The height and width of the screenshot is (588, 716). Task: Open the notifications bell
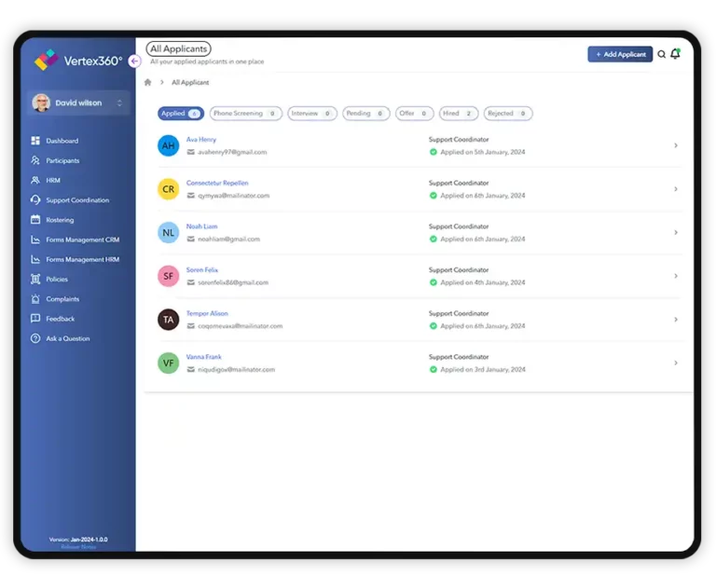pyautogui.click(x=675, y=54)
